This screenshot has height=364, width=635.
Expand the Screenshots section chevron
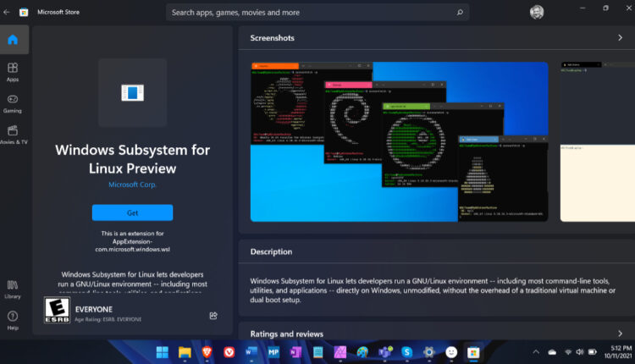[x=620, y=38]
